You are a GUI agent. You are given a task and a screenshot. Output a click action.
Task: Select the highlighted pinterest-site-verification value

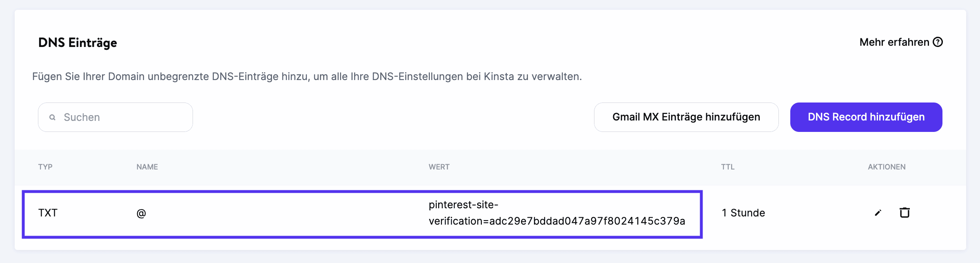click(x=557, y=212)
